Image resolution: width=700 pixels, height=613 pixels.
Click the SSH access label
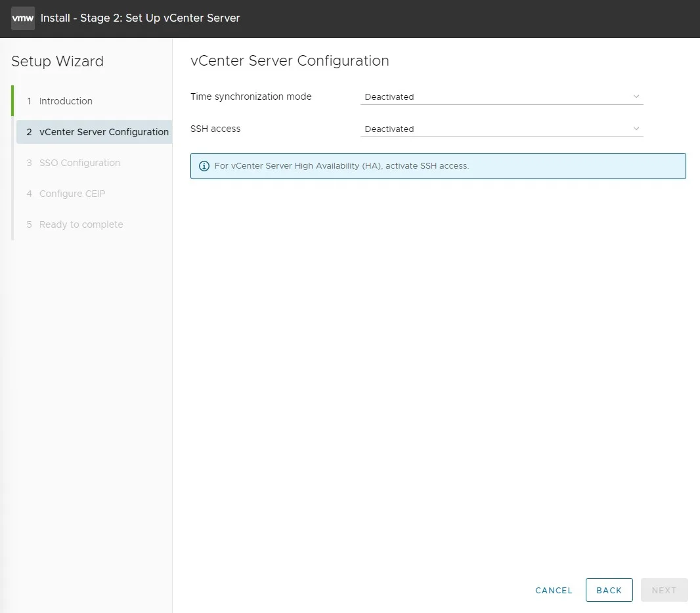pyautogui.click(x=215, y=129)
